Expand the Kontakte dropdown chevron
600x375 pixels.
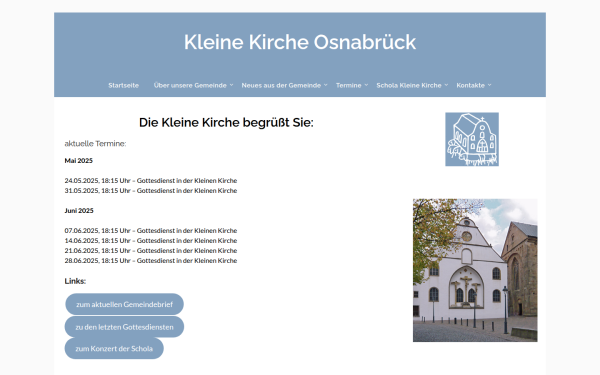click(x=489, y=85)
